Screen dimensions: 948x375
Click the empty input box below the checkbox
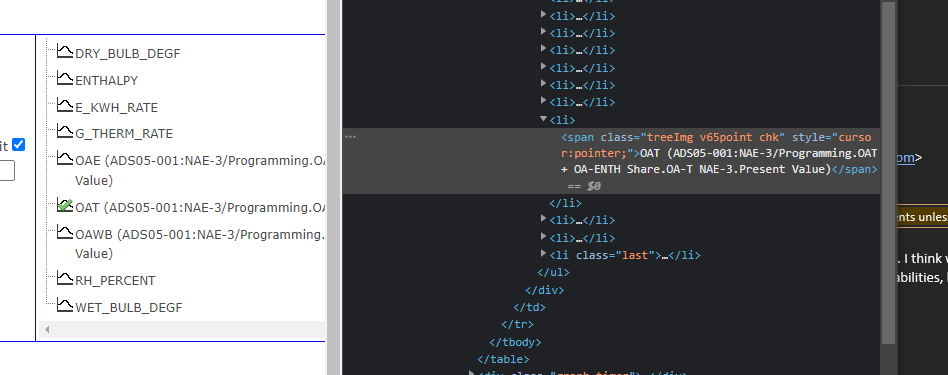(7, 170)
